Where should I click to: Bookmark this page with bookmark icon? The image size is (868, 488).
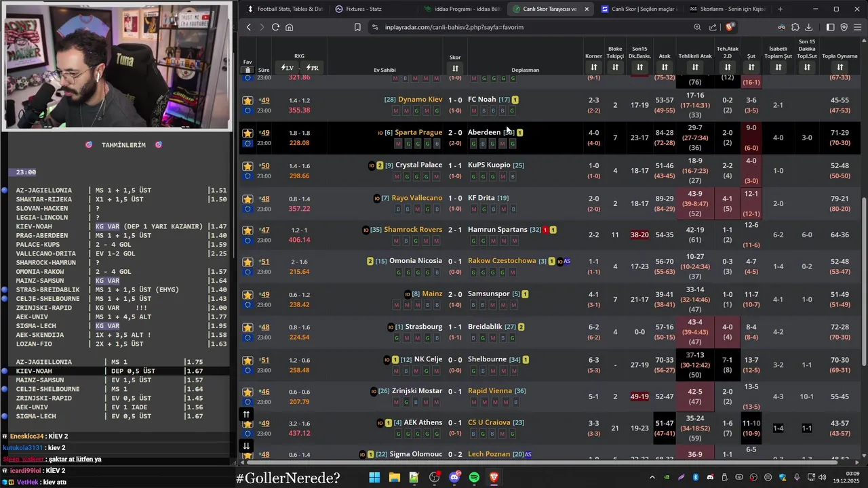(x=357, y=27)
